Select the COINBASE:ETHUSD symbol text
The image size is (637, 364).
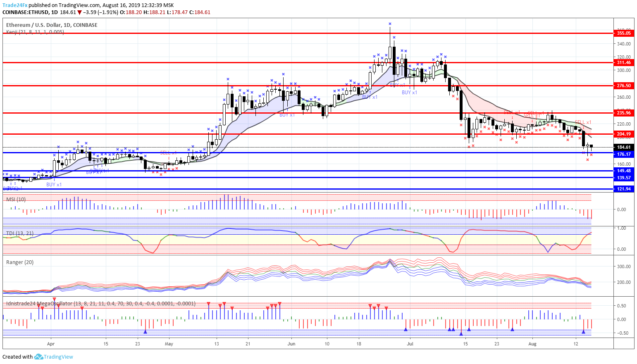(25, 12)
